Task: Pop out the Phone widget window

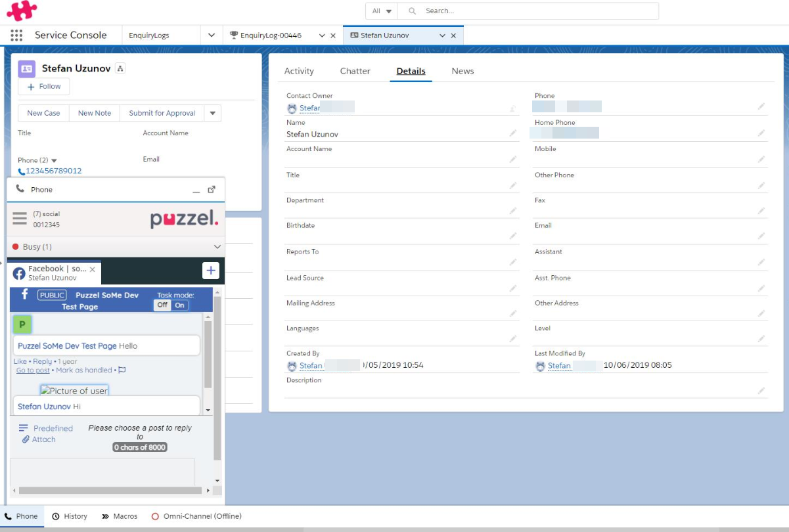Action: (212, 189)
